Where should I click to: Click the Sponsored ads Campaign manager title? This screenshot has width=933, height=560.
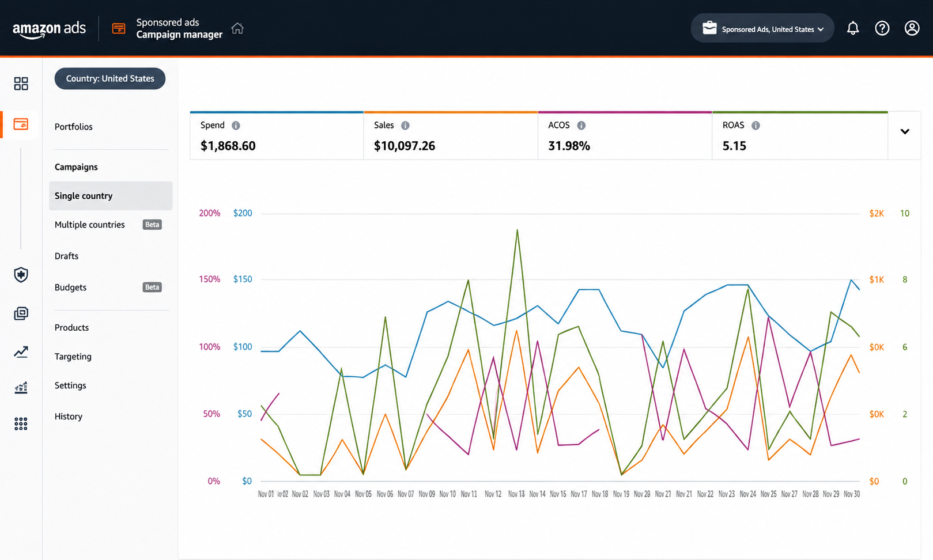(x=179, y=28)
